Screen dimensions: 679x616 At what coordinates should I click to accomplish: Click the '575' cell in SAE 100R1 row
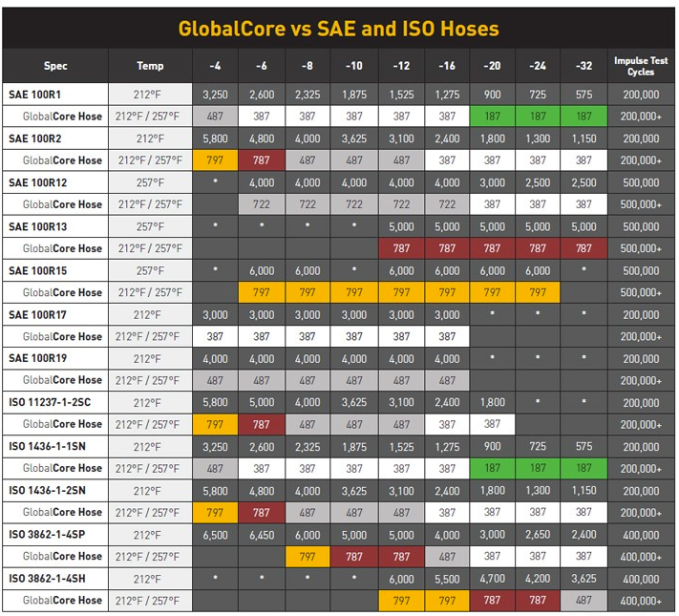tap(584, 95)
